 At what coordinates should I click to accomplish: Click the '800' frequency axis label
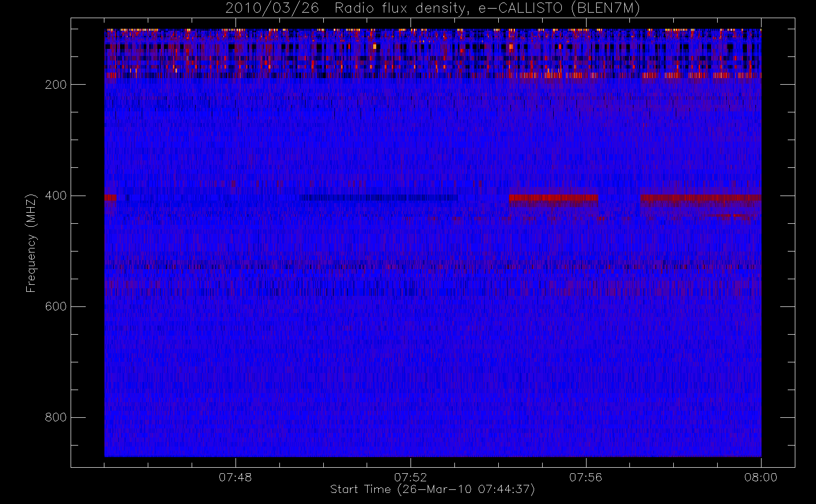[55, 417]
